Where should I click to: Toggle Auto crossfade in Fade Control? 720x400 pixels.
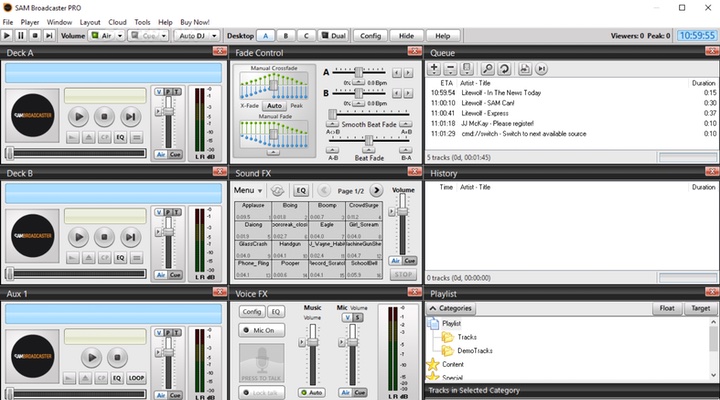[275, 106]
